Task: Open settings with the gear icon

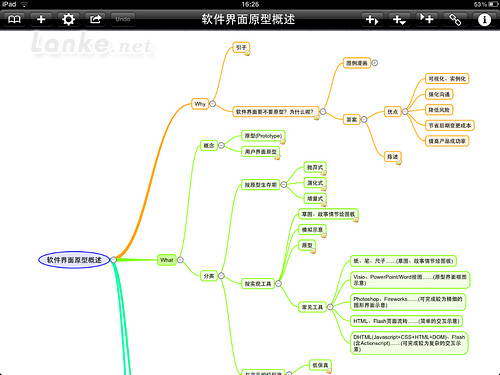Action: [x=68, y=19]
